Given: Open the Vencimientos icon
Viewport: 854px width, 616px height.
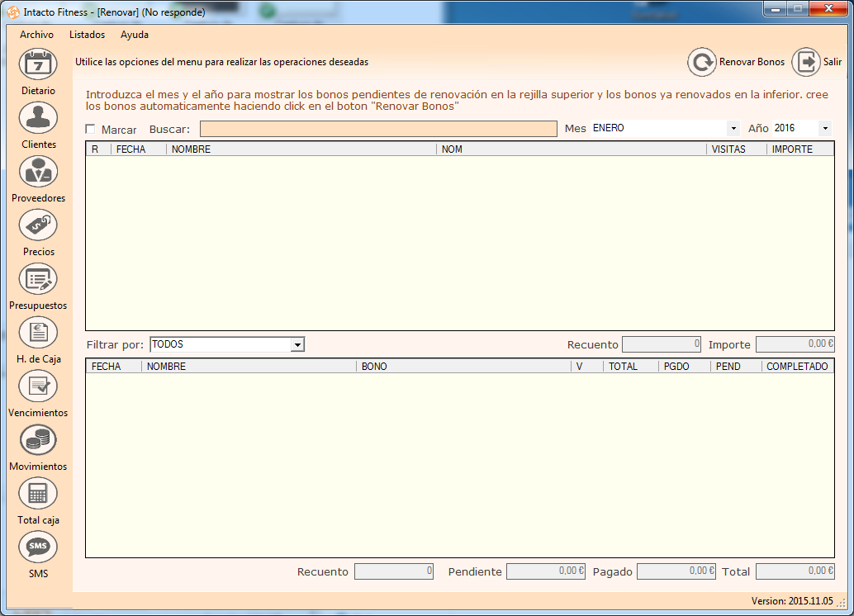Looking at the screenshot, I should coord(38,386).
